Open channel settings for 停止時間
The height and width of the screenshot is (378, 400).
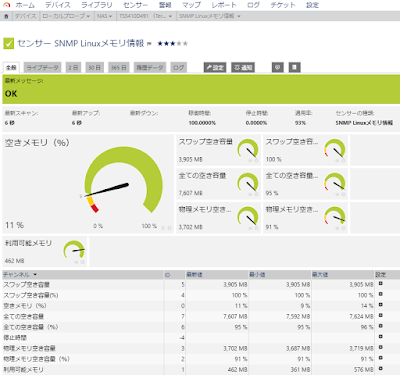click(381, 337)
